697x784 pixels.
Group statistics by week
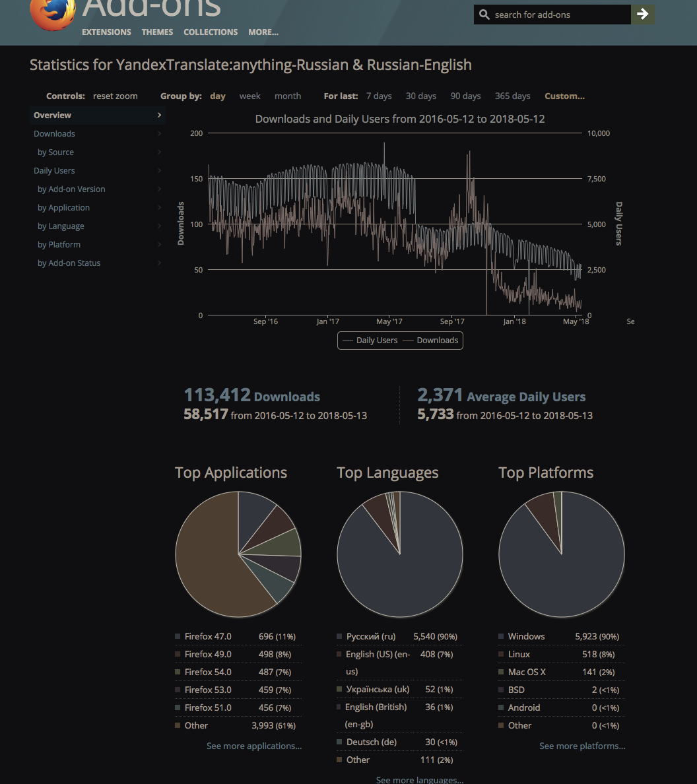249,96
